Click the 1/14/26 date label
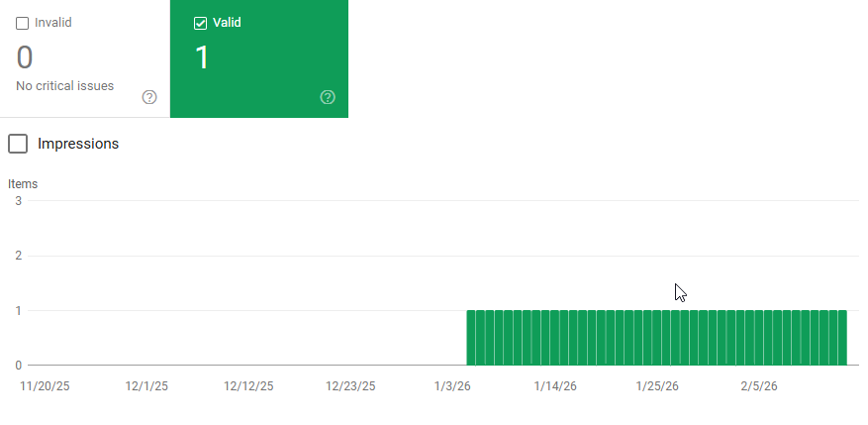This screenshot has width=868, height=425. point(555,385)
